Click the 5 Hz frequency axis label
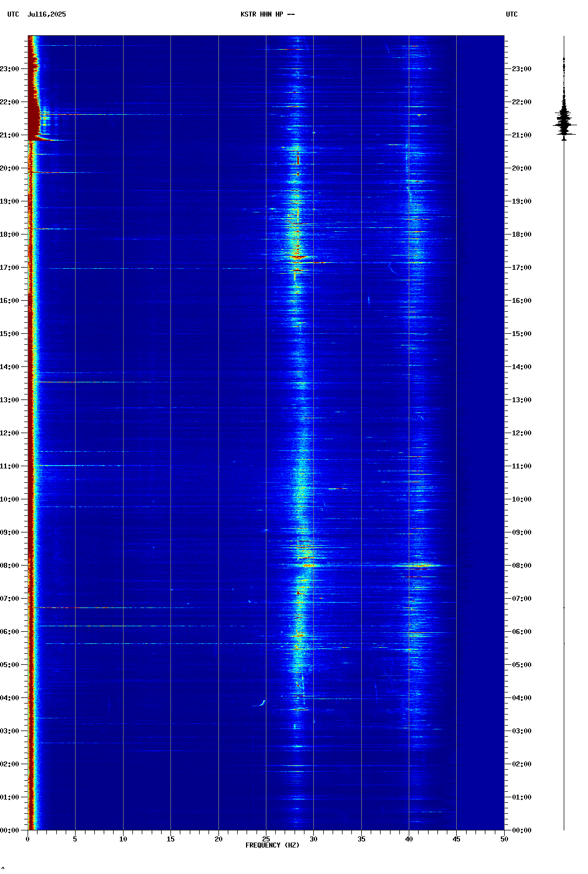Screen dimensions: 588x874 coord(75,839)
